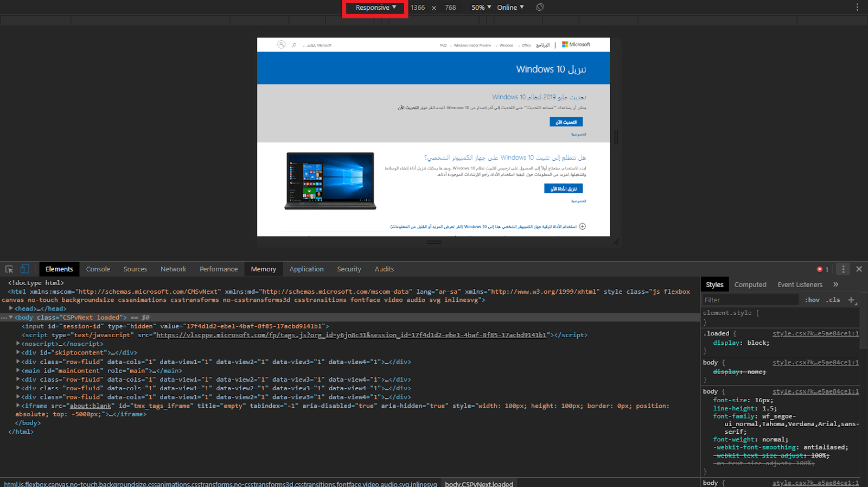Screen dimensions: 868x487
Task: Click the line-height: 1.5 declaration
Action: pyautogui.click(x=745, y=408)
